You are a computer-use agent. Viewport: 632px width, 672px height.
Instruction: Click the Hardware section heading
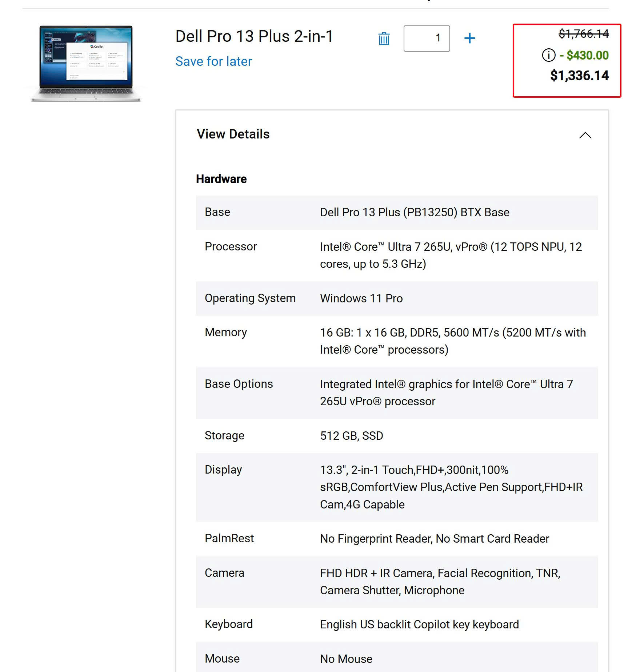click(x=221, y=179)
